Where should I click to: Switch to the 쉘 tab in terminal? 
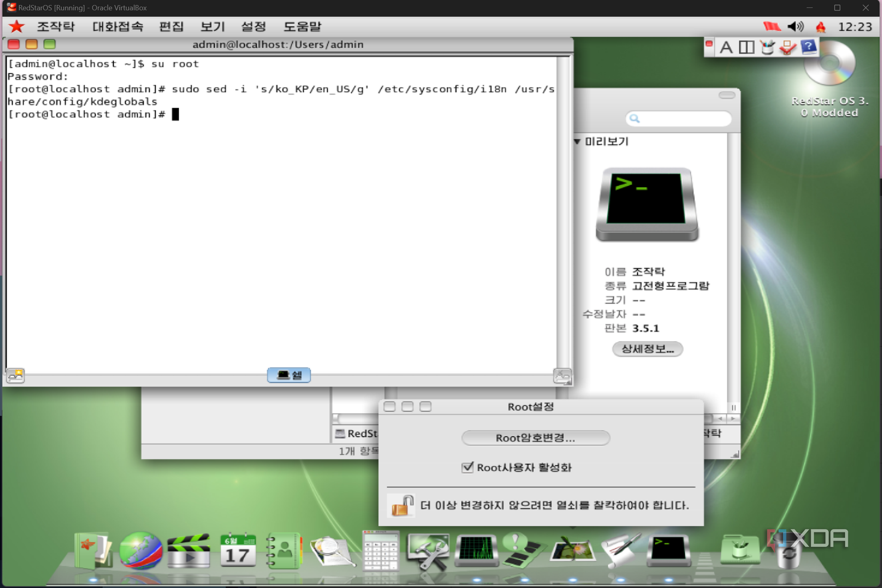coord(289,375)
